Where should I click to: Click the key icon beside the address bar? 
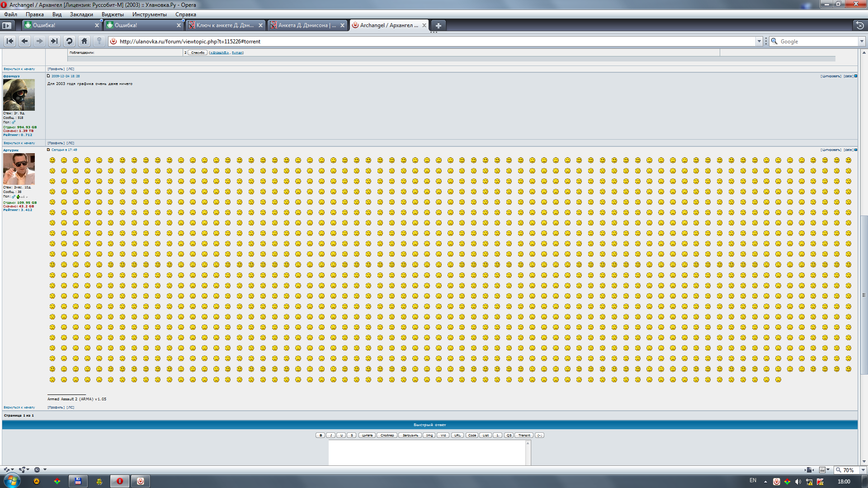(99, 41)
